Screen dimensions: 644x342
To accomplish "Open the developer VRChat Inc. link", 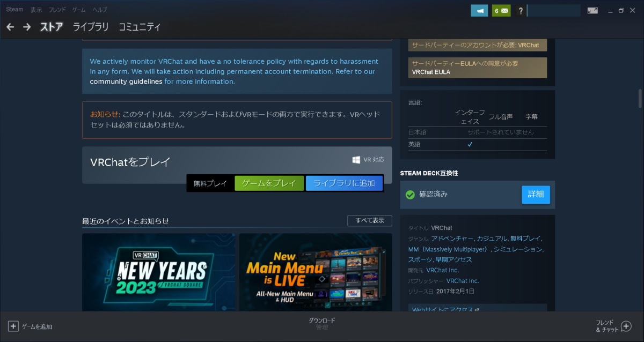I will [442, 270].
